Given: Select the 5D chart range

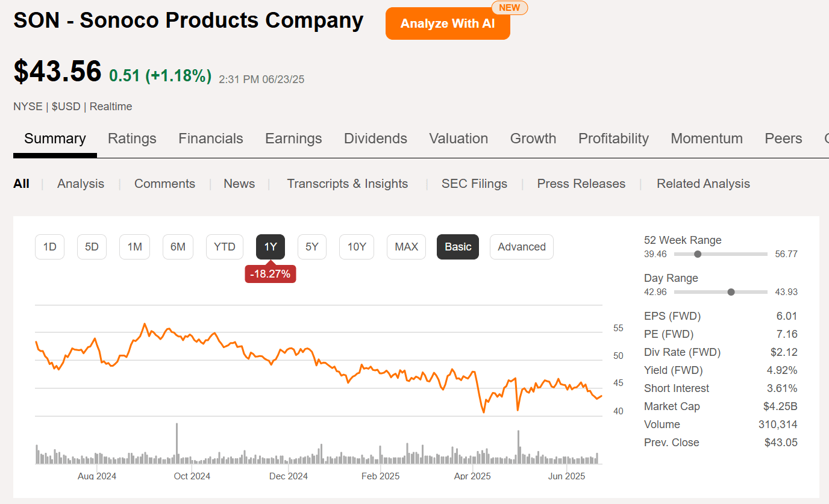Looking at the screenshot, I should [x=92, y=246].
